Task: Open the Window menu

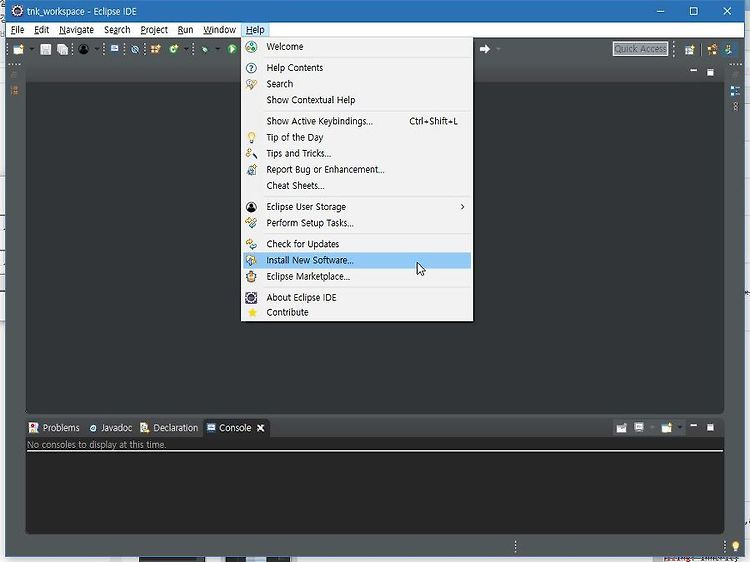Action: [219, 30]
